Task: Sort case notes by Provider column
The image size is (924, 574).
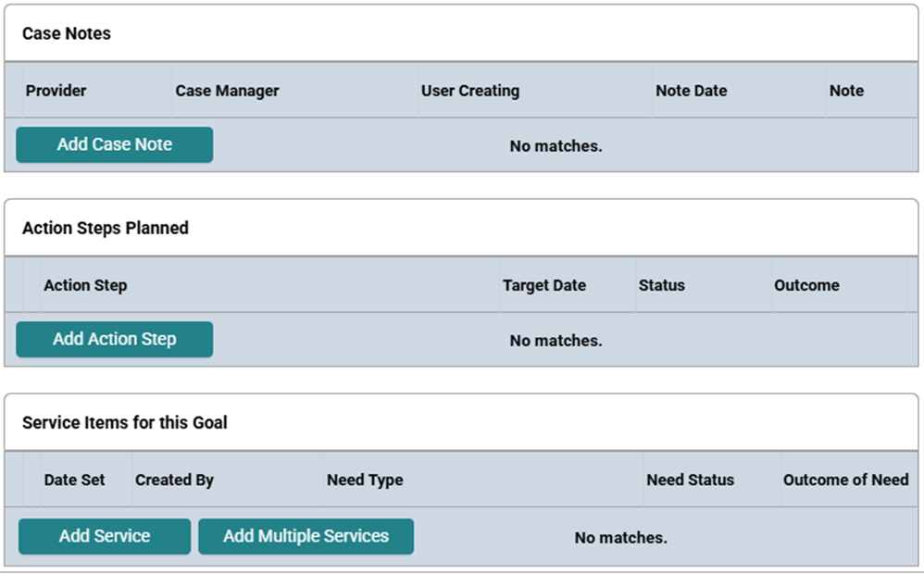Action: coord(56,91)
